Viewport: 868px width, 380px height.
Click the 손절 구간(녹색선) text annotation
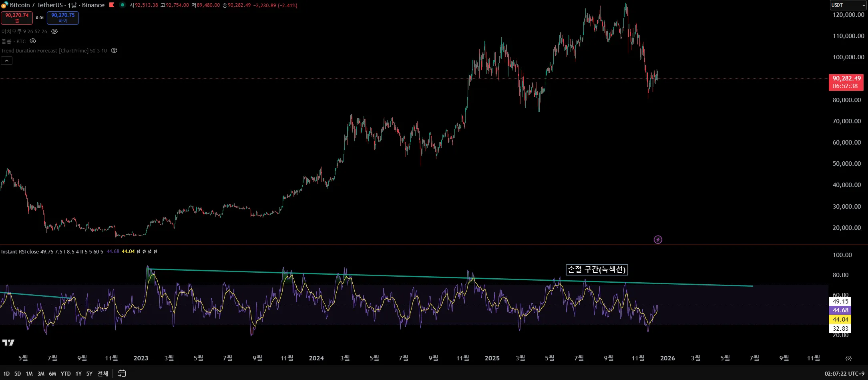coord(597,270)
